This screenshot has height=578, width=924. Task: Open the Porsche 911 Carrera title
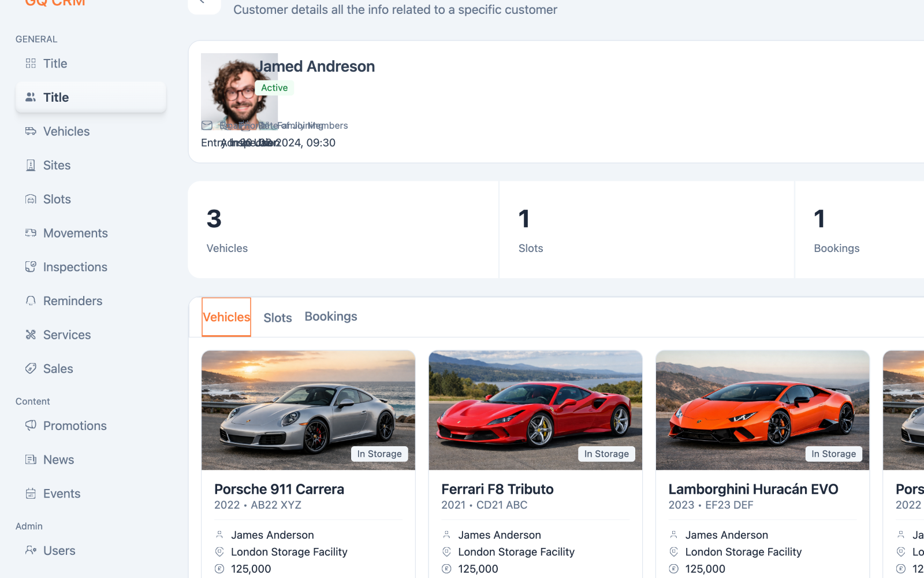tap(279, 489)
